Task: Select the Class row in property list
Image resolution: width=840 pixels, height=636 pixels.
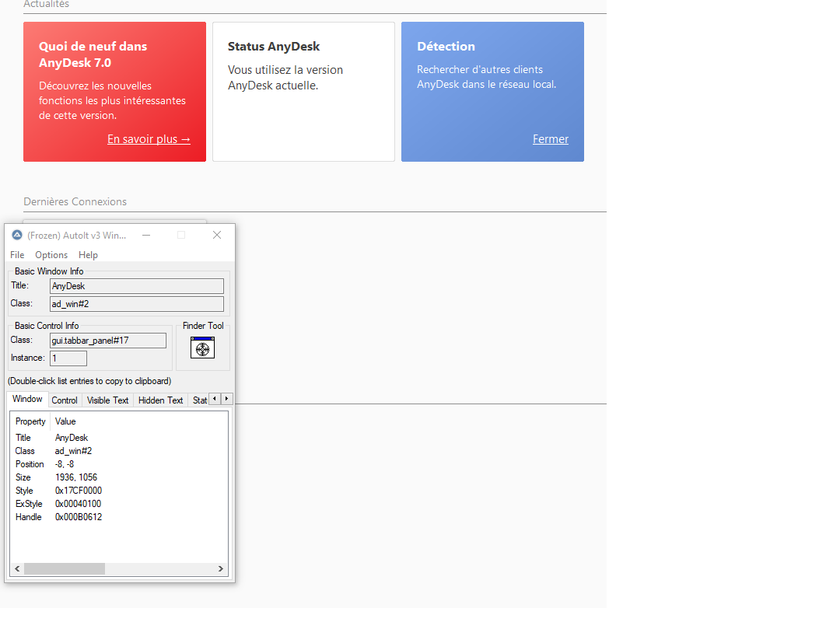Action: pyautogui.click(x=119, y=451)
